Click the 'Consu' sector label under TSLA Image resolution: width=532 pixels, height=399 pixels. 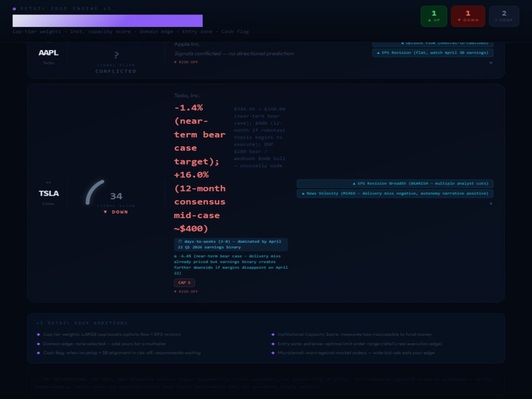pos(48,204)
